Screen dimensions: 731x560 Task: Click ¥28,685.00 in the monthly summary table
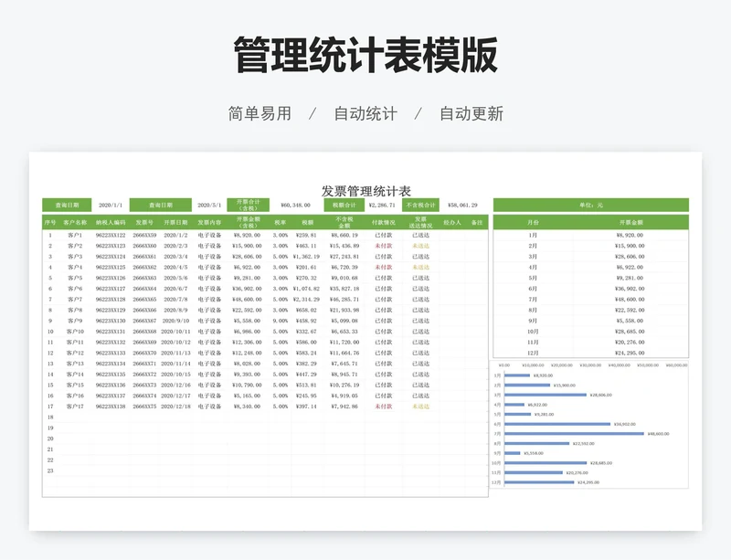[x=630, y=332]
